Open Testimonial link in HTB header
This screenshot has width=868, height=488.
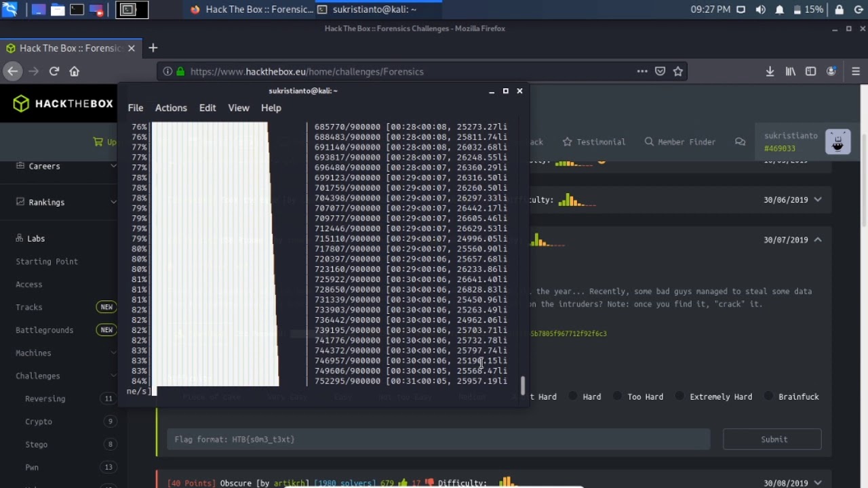[594, 142]
